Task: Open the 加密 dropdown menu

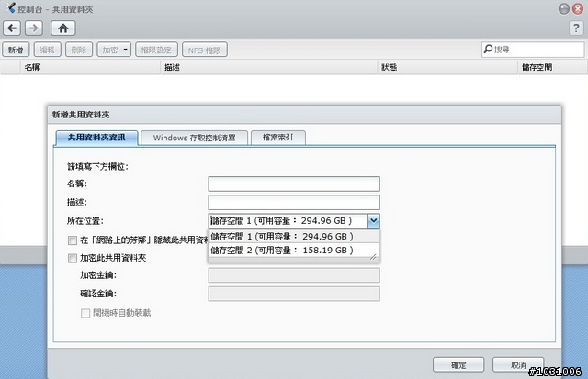Action: [114, 50]
